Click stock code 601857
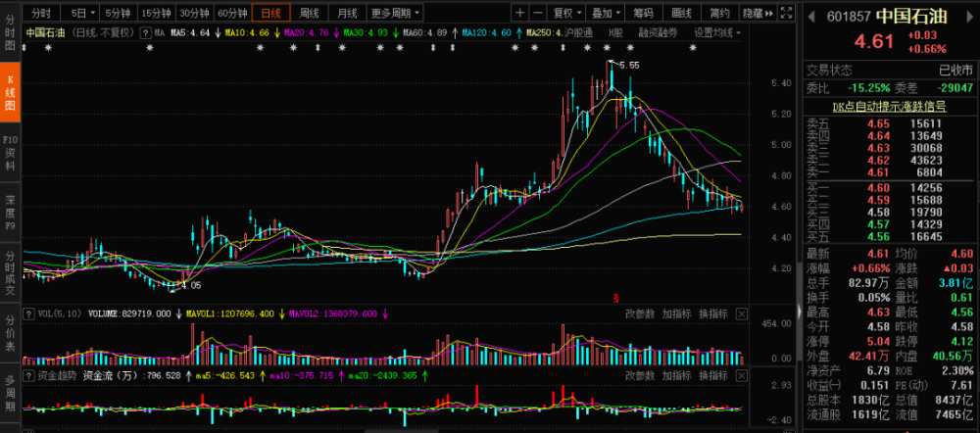Image resolution: width=980 pixels, height=433 pixels. (x=848, y=17)
